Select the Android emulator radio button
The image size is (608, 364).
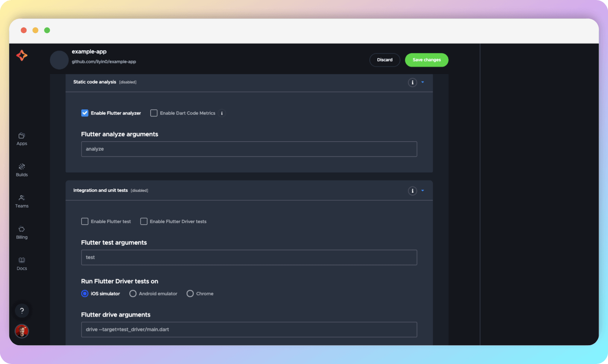point(133,293)
